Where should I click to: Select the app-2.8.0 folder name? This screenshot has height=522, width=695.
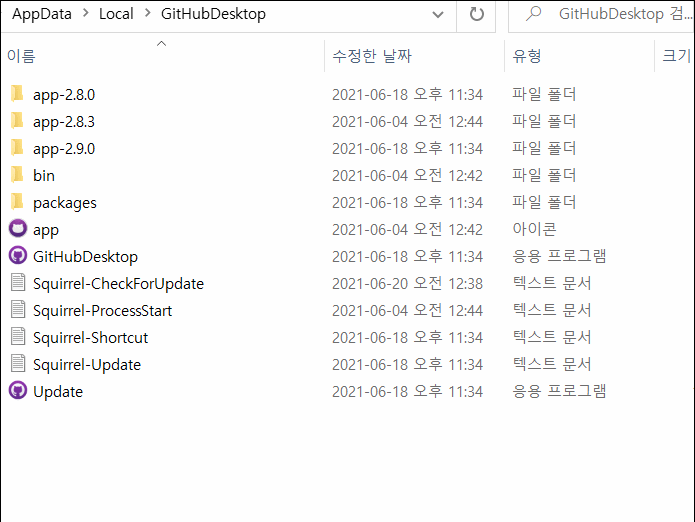(x=64, y=95)
